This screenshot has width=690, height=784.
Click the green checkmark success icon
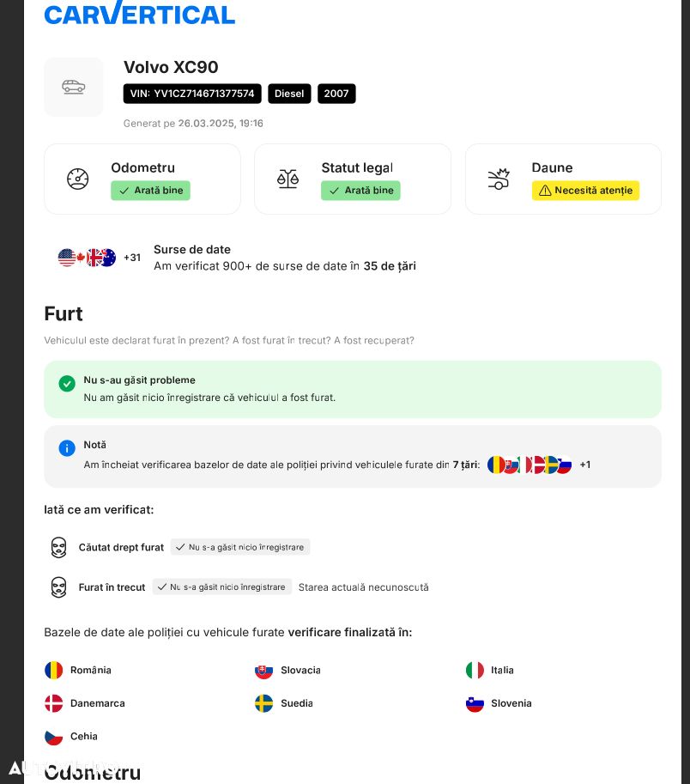(67, 384)
